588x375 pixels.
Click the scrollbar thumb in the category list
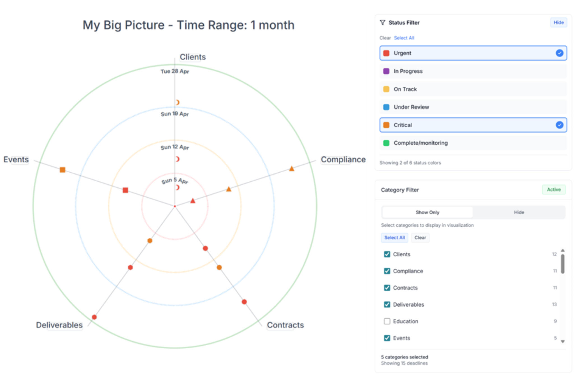(x=563, y=263)
